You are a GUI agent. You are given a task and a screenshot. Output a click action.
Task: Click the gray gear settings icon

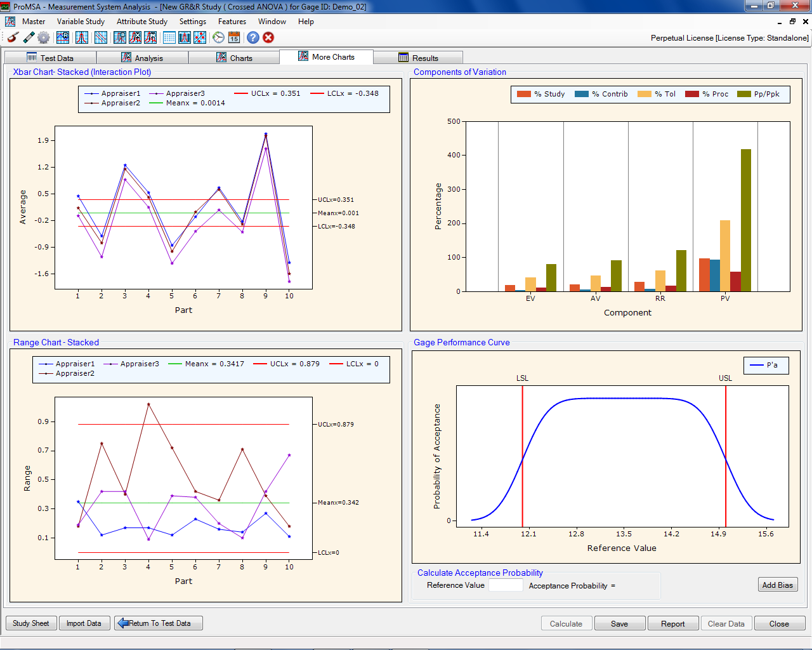click(44, 37)
